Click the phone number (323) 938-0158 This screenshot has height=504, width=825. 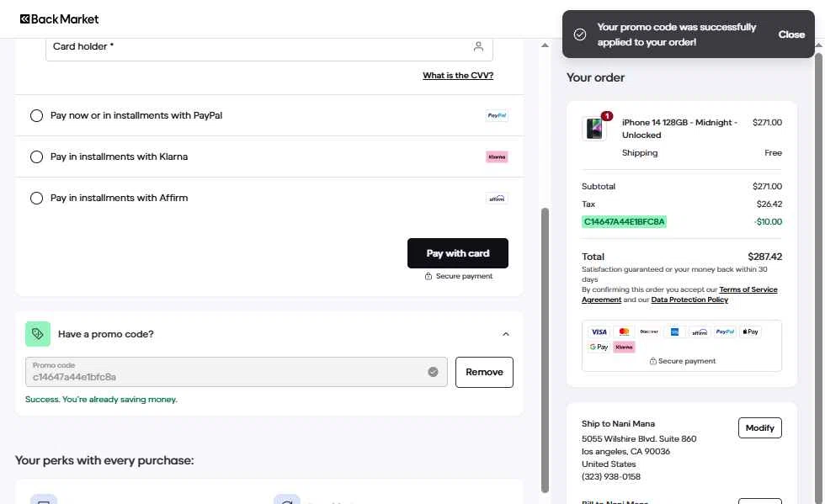point(611,476)
